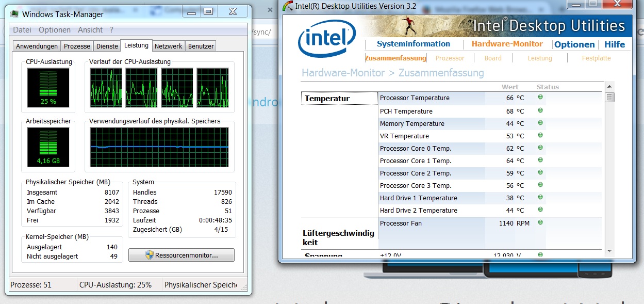Click the Intel logo
The image size is (644, 304).
coord(327,39)
